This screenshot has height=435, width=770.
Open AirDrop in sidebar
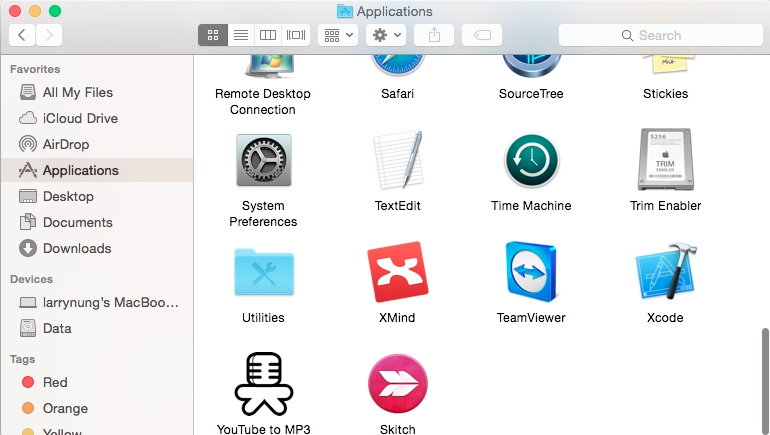[97, 144]
